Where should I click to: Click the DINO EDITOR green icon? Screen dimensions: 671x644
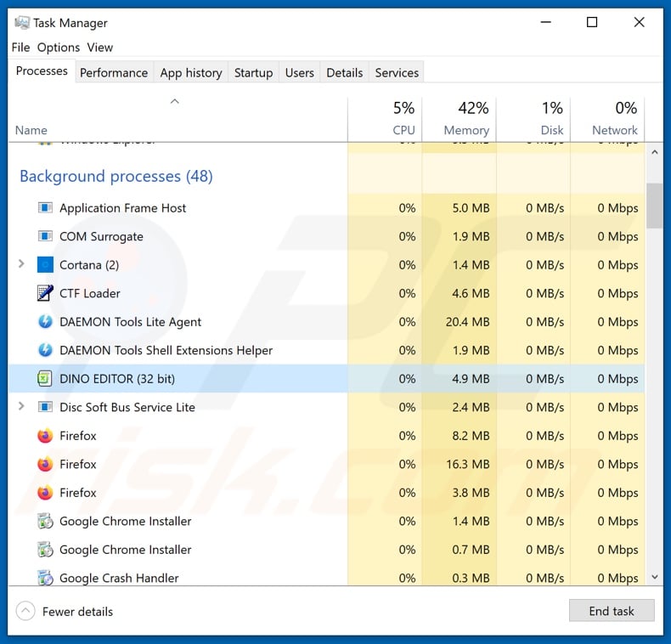[x=44, y=379]
